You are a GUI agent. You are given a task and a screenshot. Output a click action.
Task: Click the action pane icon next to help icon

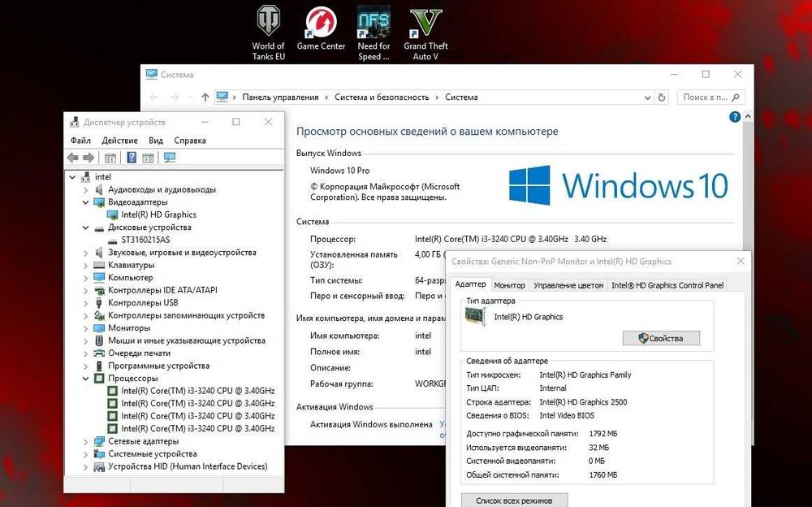click(148, 158)
